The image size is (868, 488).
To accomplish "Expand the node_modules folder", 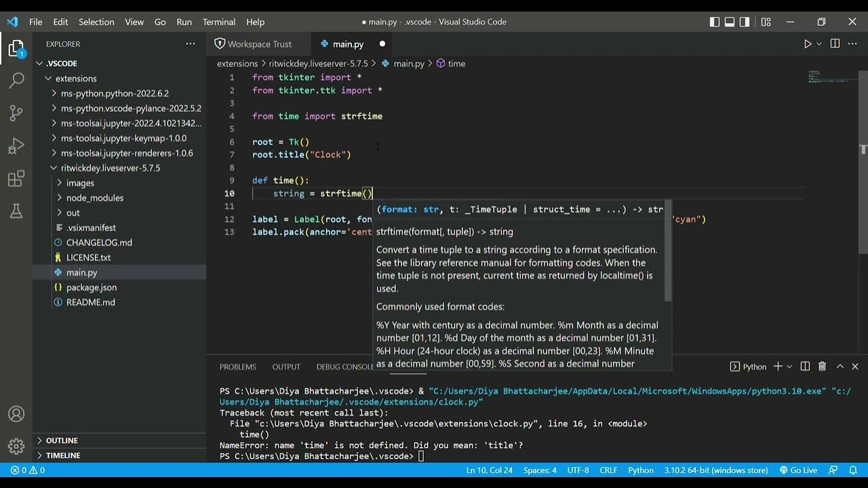I will click(119, 198).
